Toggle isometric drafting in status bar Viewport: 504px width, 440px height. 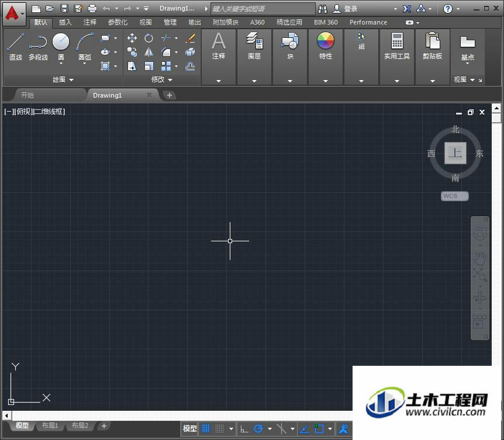click(281, 428)
